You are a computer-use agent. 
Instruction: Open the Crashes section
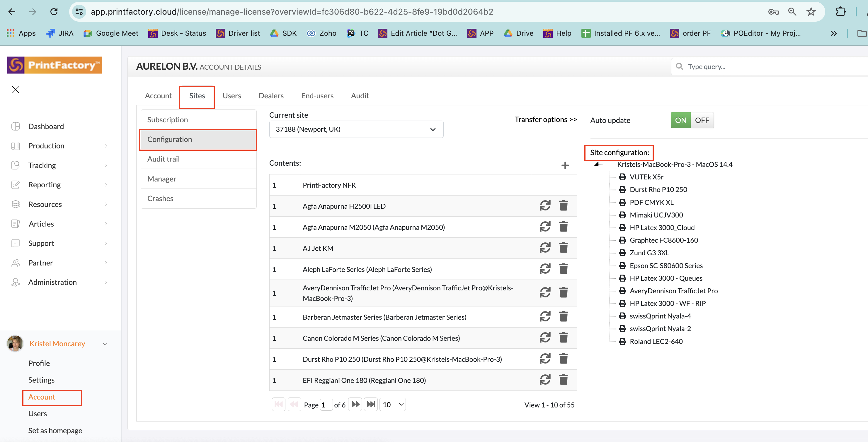(198, 198)
